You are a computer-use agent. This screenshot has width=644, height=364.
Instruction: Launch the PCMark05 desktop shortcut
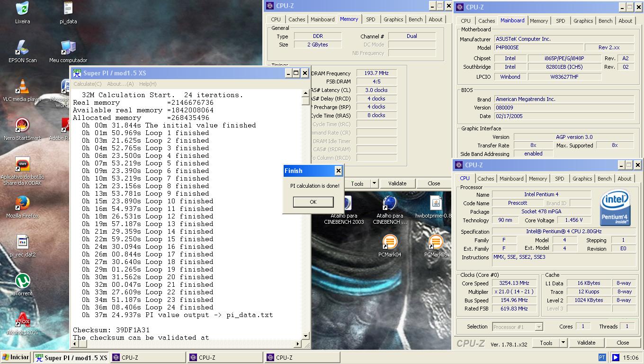tap(435, 242)
